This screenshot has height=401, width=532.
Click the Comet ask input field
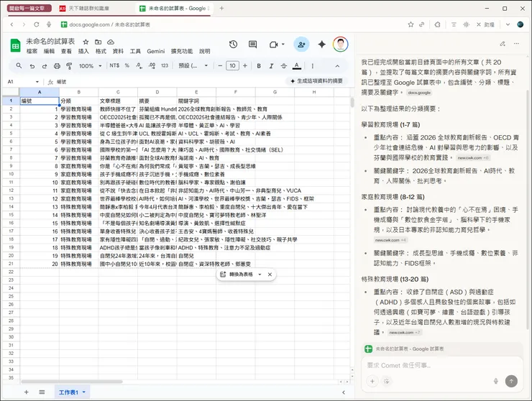441,365
